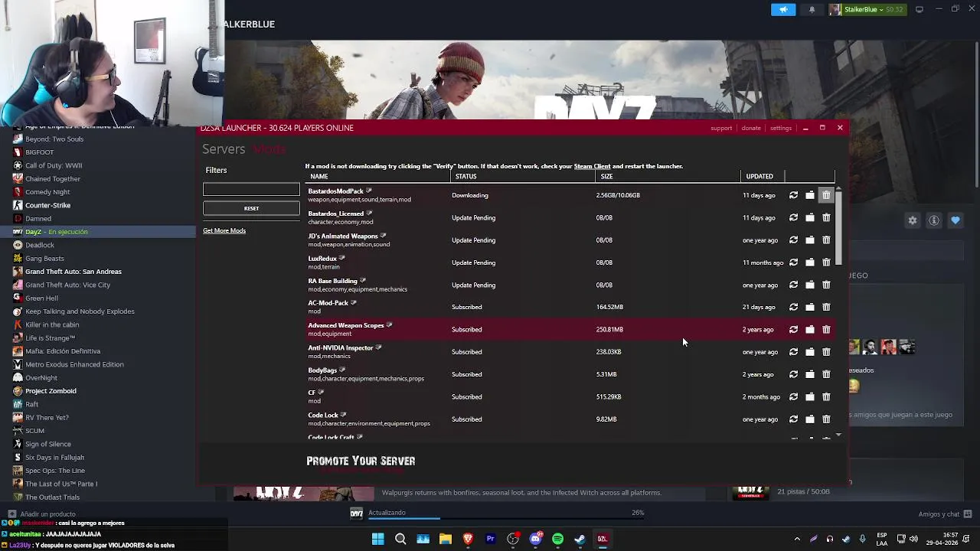This screenshot has height=551, width=980.
Task: Open the Windows Start menu
Action: pyautogui.click(x=377, y=539)
